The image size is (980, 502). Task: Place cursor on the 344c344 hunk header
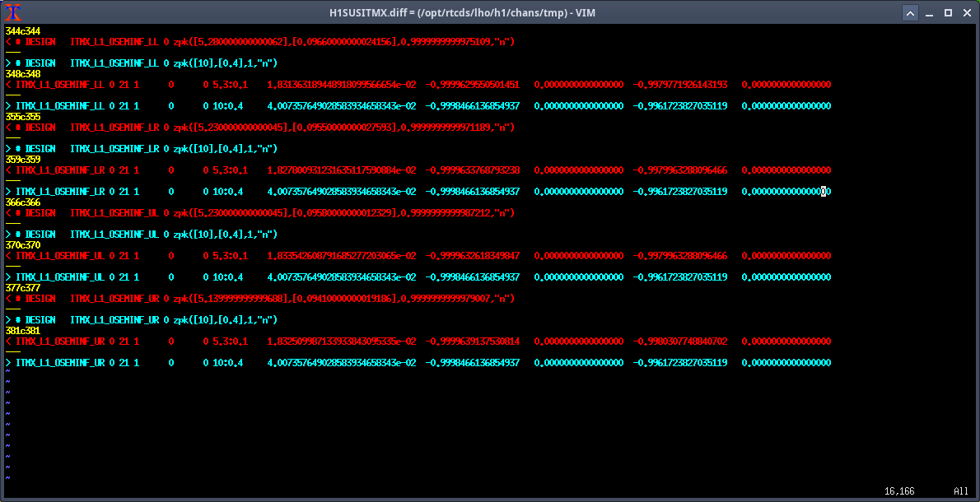point(22,31)
